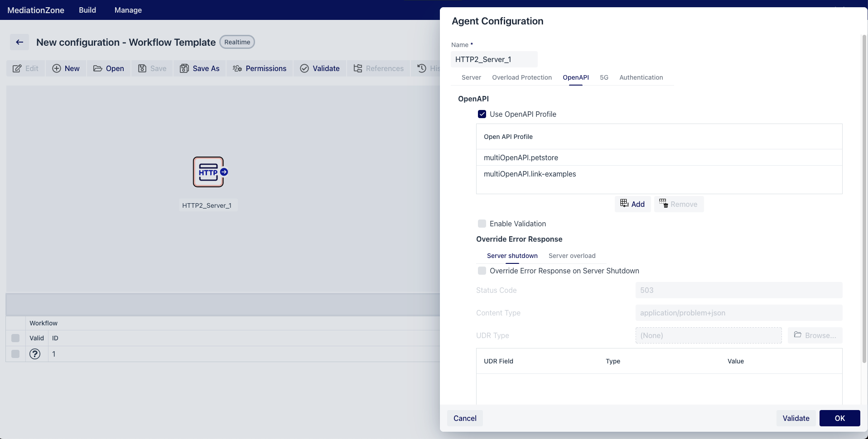
Task: Click the agent Name input field
Action: 494,59
